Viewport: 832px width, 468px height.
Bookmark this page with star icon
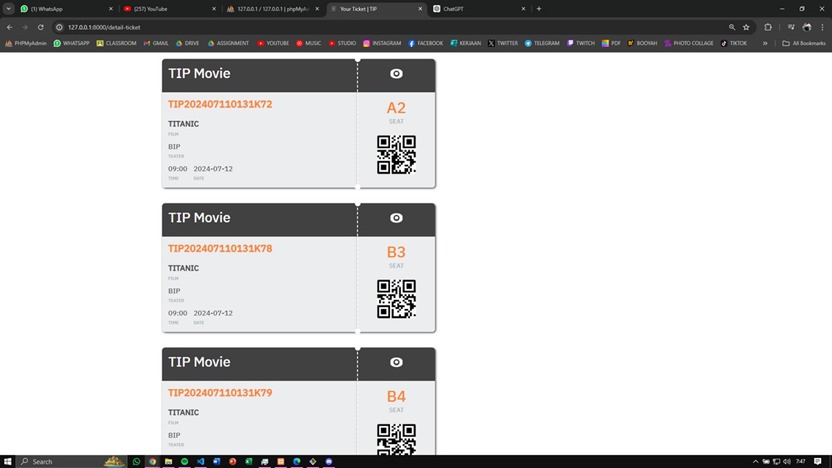746,27
